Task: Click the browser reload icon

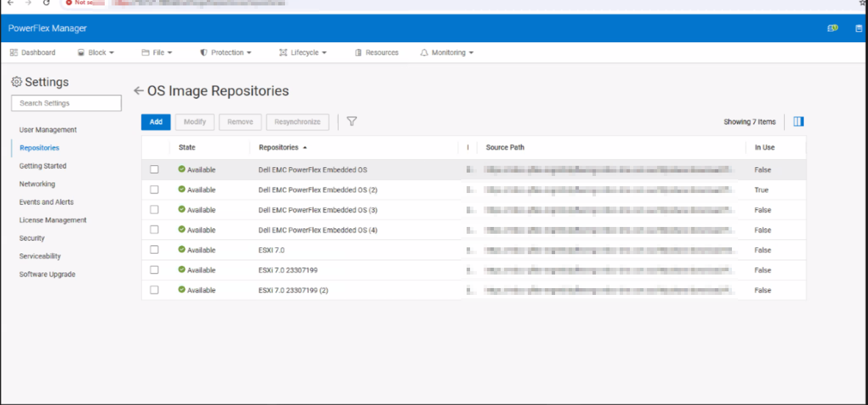Action: coord(46,3)
